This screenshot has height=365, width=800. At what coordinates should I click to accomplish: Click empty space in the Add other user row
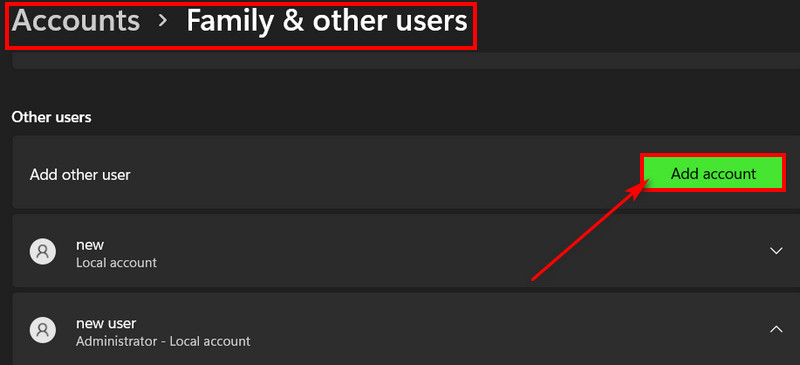383,174
